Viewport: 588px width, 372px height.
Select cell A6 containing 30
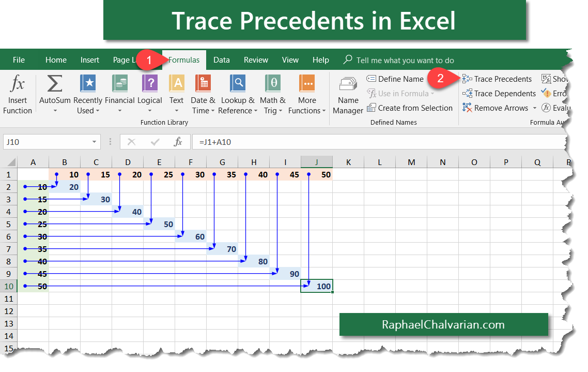pos(33,236)
